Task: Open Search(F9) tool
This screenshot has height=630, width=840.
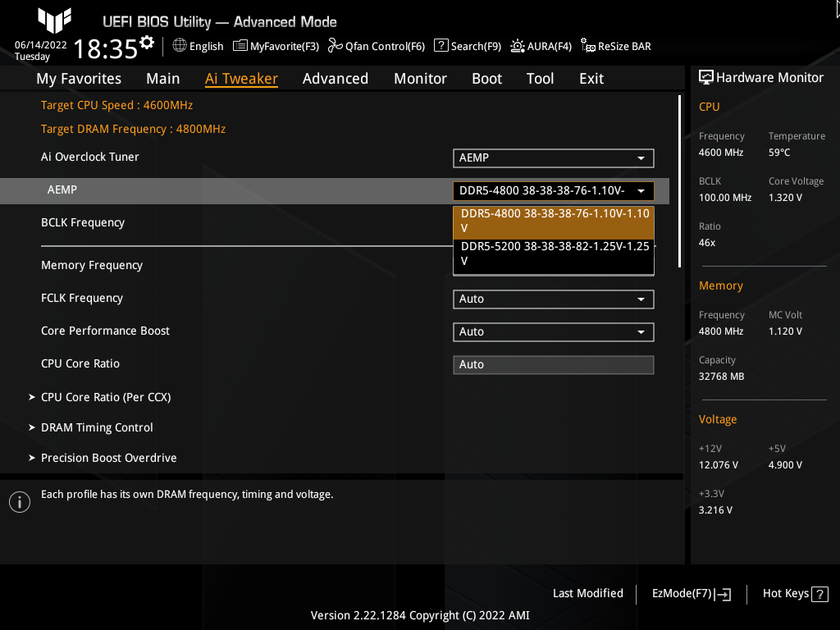Action: click(x=468, y=46)
